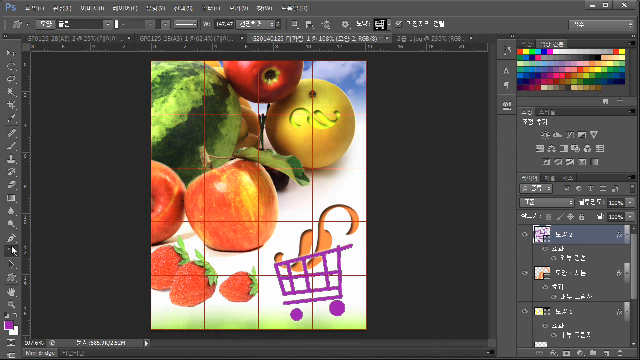Select the Zoom tool

pos(11,304)
